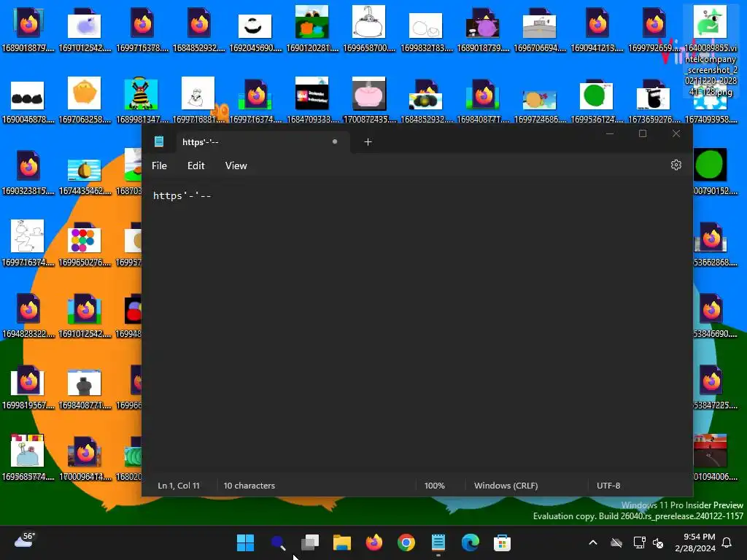Screen dimensions: 747x560
Task: Select desktop file 1690941213
Action: tap(597, 29)
